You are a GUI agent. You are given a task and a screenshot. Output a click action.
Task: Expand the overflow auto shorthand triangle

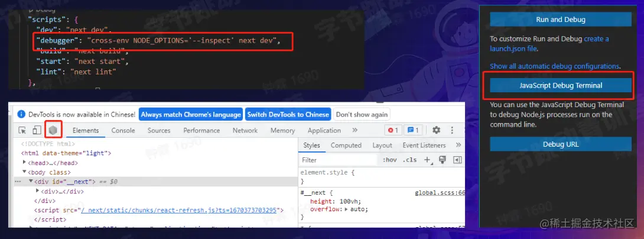pyautogui.click(x=346, y=209)
